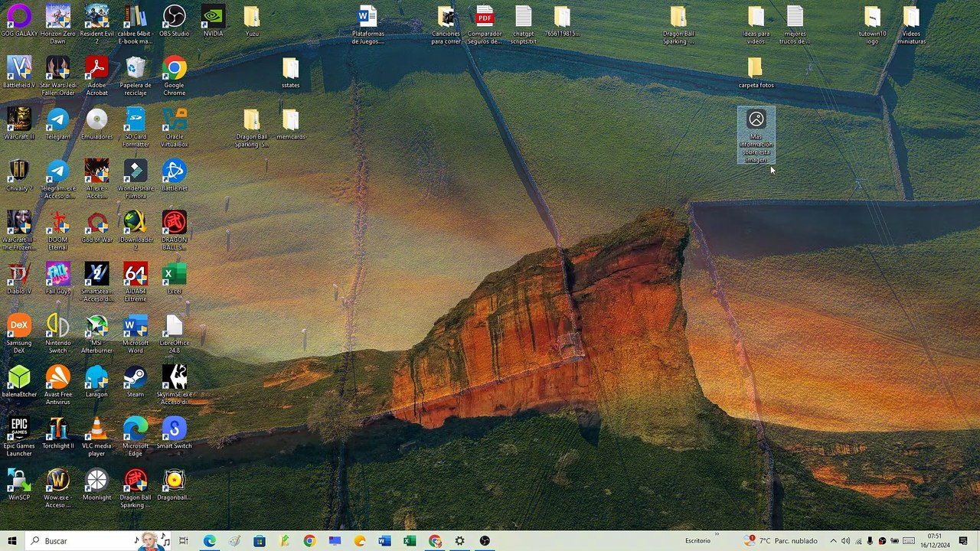Select the Battle.net desktop shortcut
This screenshot has width=980, height=551.
coord(175,175)
